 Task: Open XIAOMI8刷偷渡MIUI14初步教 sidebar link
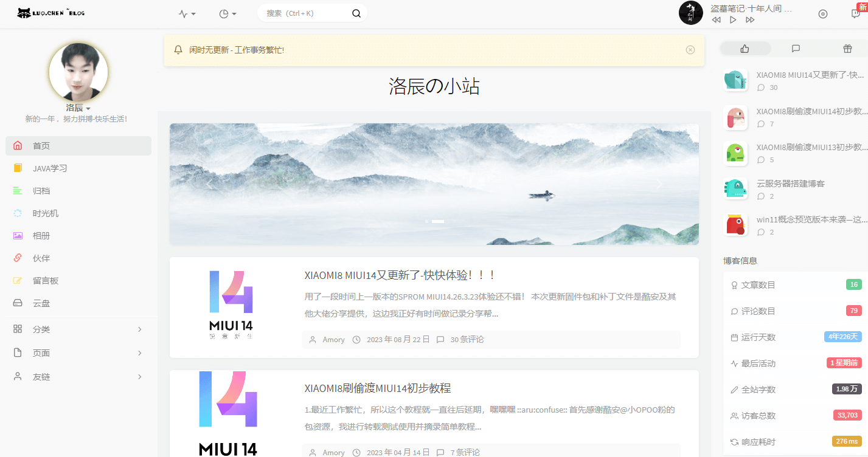point(812,111)
